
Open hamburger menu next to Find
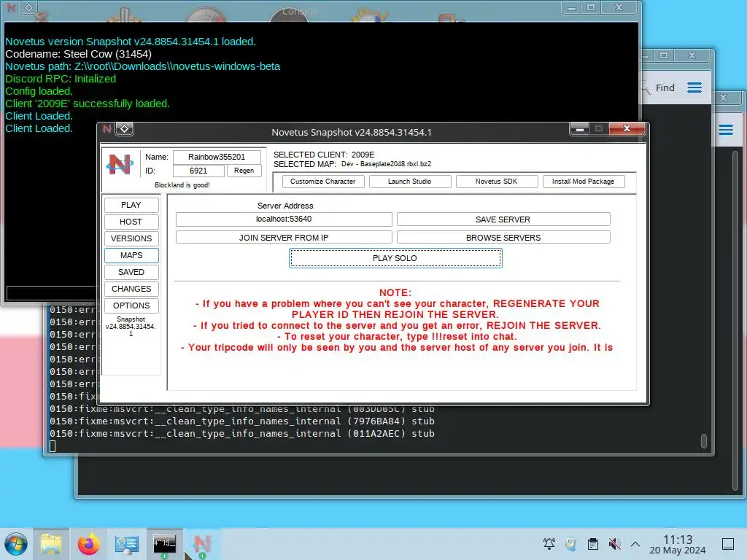coord(694,87)
